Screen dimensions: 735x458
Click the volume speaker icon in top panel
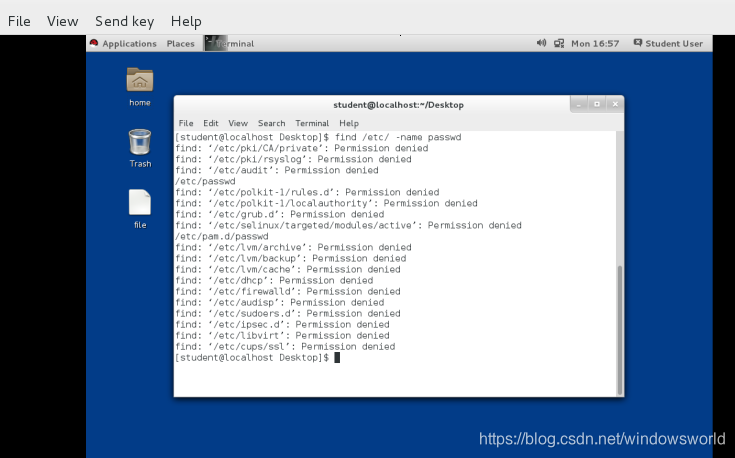tap(541, 43)
